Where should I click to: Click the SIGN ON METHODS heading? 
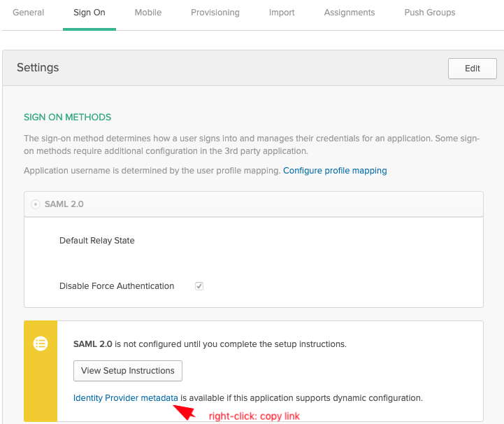(68, 118)
